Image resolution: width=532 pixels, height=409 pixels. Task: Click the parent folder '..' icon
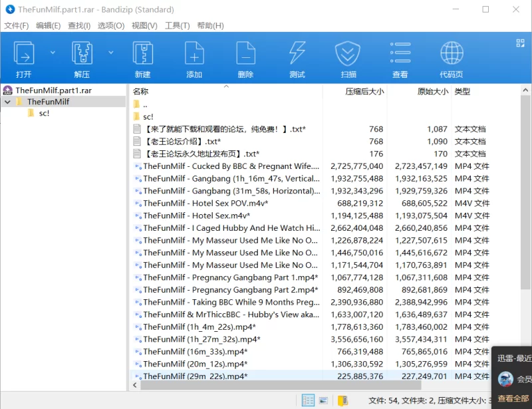(137, 104)
